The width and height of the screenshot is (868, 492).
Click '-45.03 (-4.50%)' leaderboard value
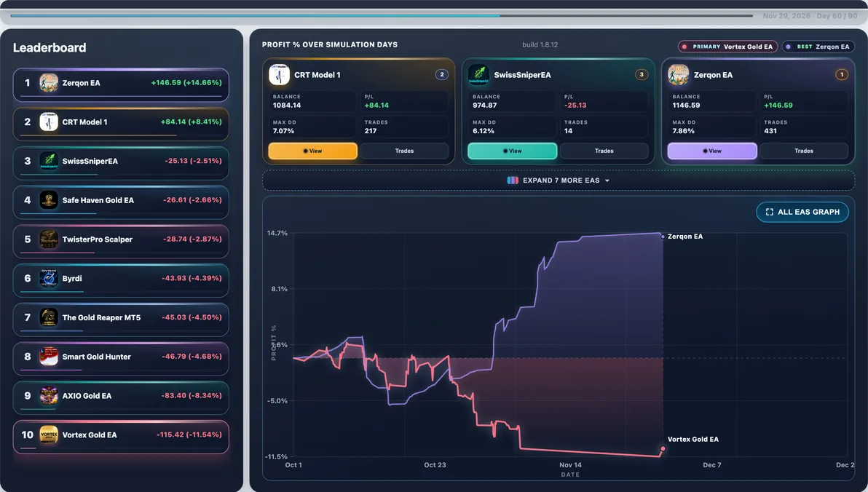pos(192,317)
